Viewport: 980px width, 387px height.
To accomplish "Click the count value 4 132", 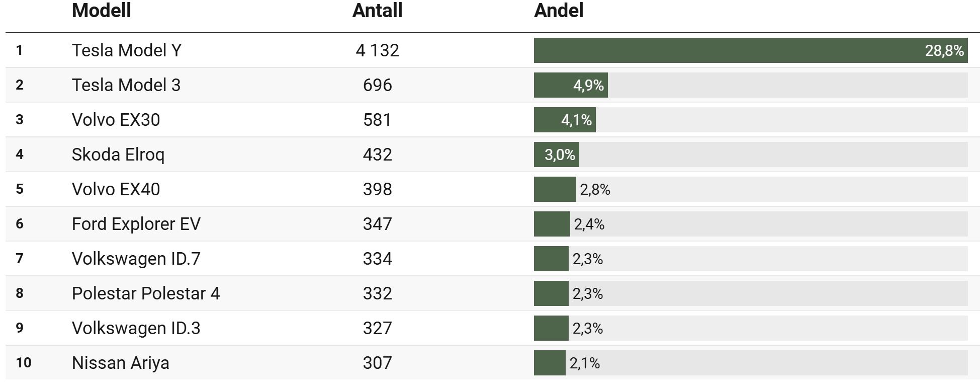I will point(377,50).
